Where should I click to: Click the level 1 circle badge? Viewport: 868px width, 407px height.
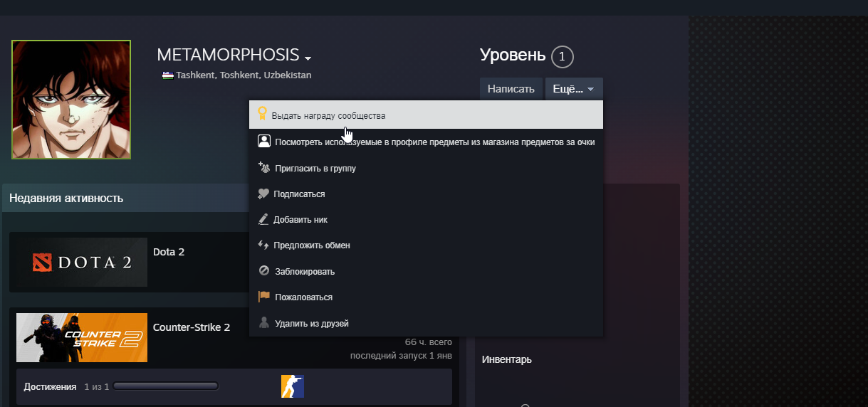tap(562, 56)
